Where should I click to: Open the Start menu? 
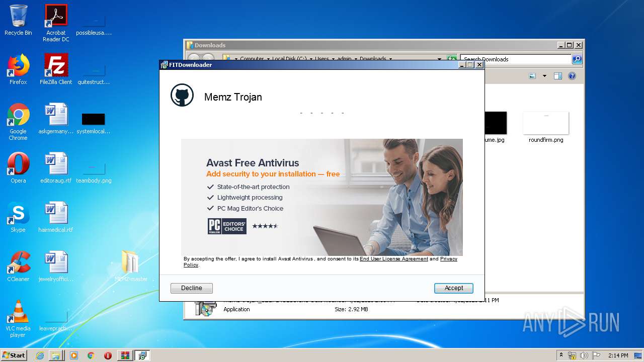14,355
